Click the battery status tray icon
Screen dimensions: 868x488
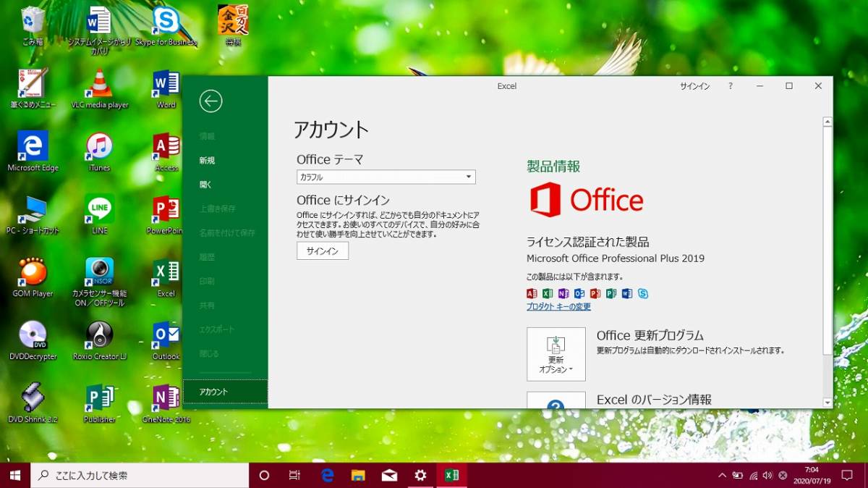(738, 476)
